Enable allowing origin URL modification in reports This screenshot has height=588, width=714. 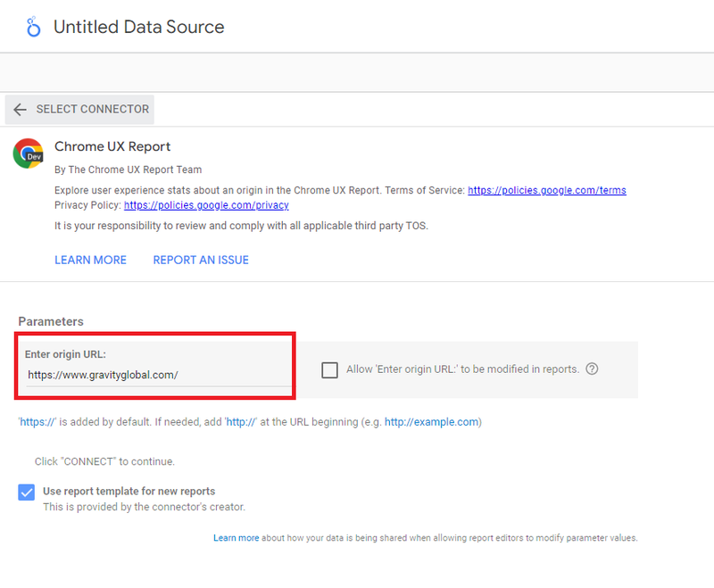click(x=329, y=370)
